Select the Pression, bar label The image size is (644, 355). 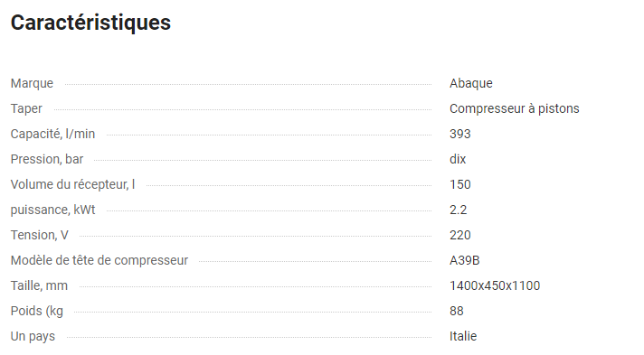coord(47,159)
